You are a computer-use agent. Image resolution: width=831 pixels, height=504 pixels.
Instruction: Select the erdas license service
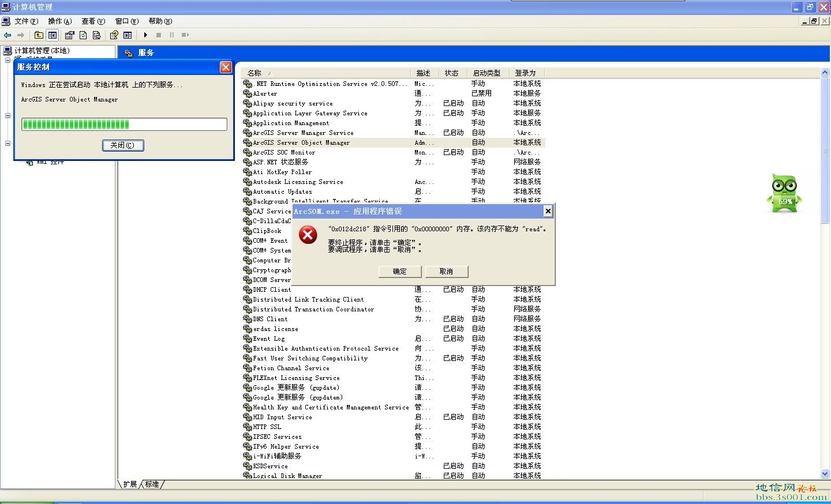click(394, 329)
